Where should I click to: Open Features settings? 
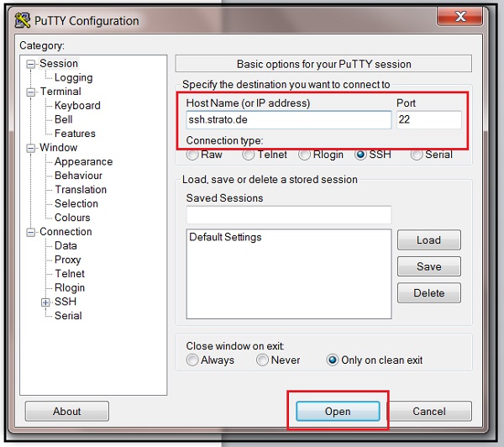(75, 134)
